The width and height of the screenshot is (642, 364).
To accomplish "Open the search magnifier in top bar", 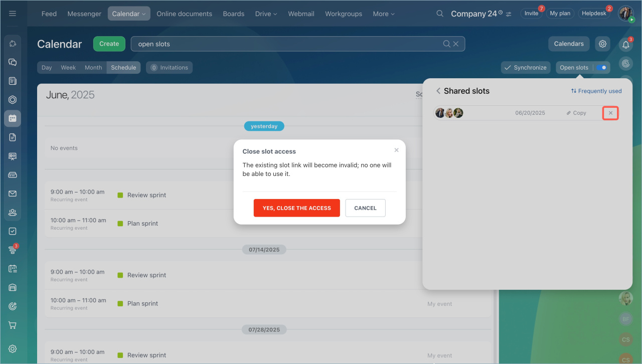I will [x=440, y=14].
